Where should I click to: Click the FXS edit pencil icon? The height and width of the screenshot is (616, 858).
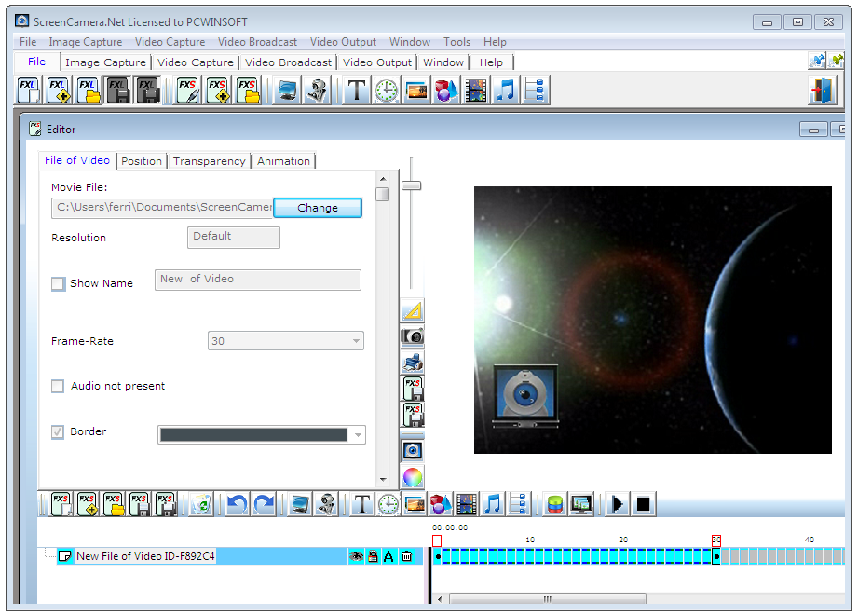pyautogui.click(x=187, y=90)
